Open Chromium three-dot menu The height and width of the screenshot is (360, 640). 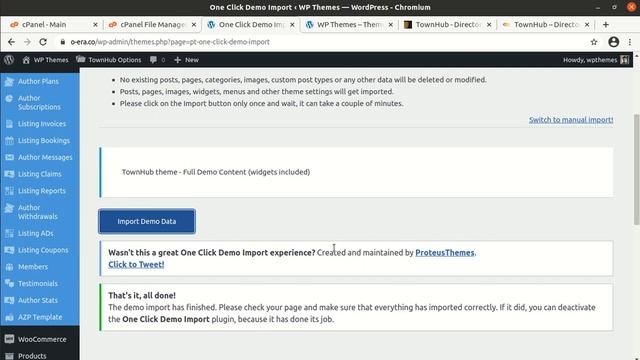630,42
